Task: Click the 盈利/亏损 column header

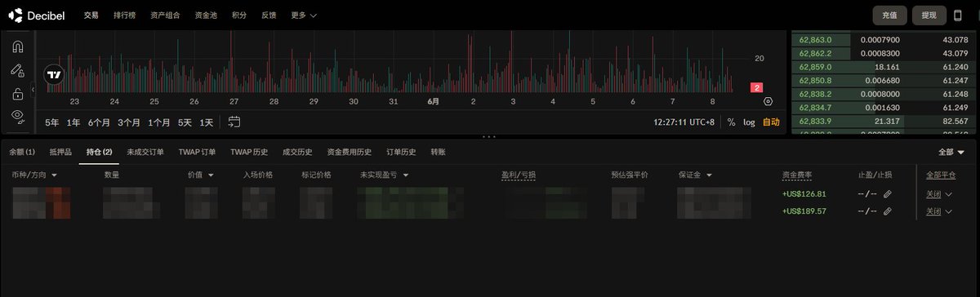Action: coord(519,175)
